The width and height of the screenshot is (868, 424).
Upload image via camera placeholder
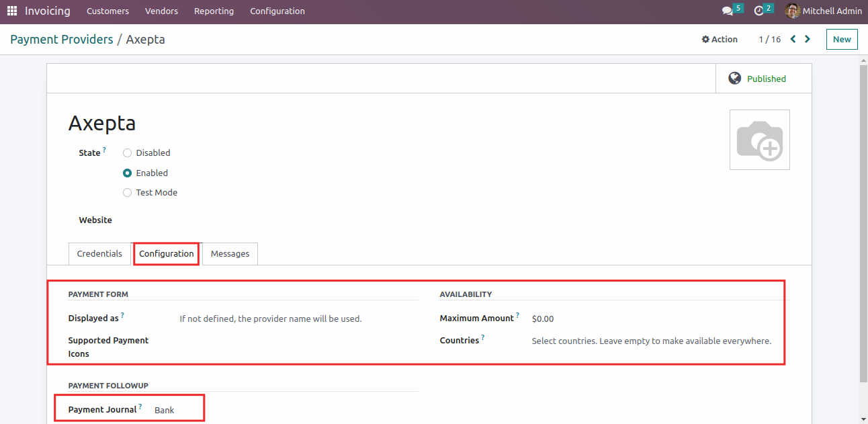[x=759, y=140]
